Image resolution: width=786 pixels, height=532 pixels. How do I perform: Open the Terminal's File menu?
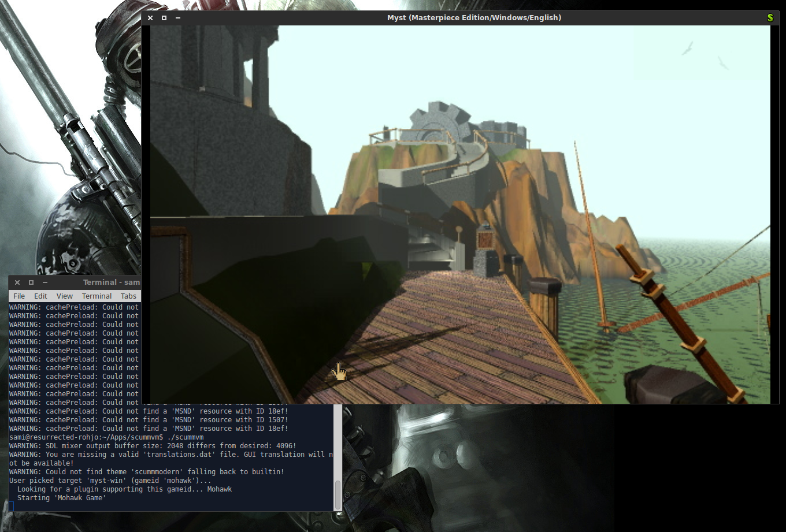[19, 296]
